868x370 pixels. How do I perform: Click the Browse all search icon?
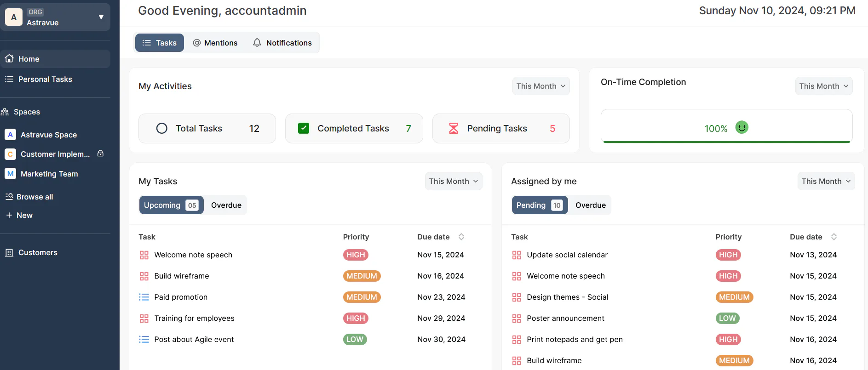pos(9,197)
